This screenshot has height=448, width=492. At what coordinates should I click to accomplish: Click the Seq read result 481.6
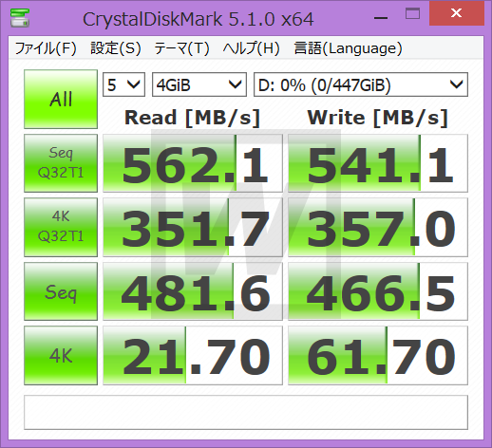[193, 291]
